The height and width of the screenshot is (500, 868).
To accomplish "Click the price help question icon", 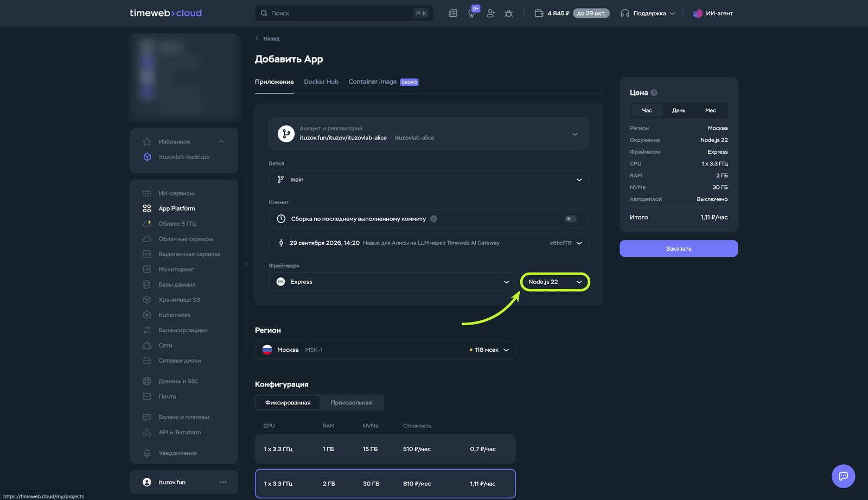I will tap(654, 93).
